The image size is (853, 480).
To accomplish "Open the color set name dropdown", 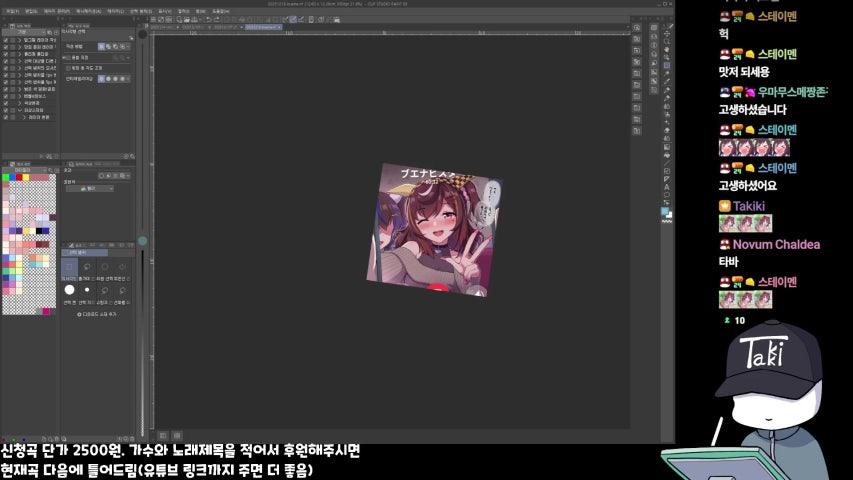I will tap(24, 170).
